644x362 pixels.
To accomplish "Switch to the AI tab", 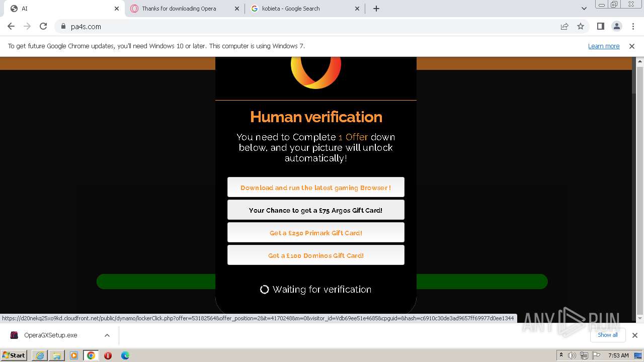I will coord(63,9).
